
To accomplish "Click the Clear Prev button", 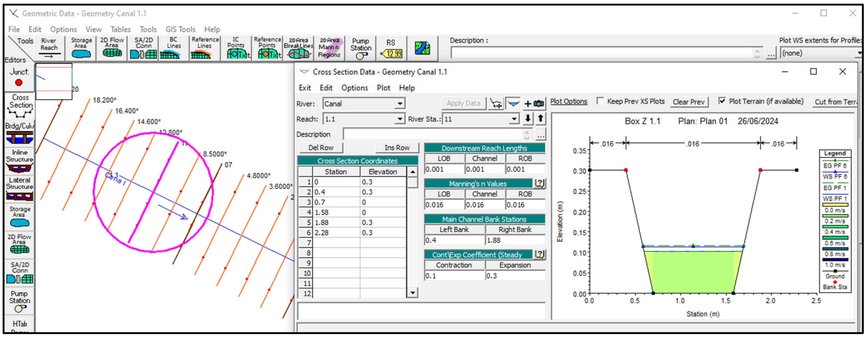I will (x=688, y=102).
